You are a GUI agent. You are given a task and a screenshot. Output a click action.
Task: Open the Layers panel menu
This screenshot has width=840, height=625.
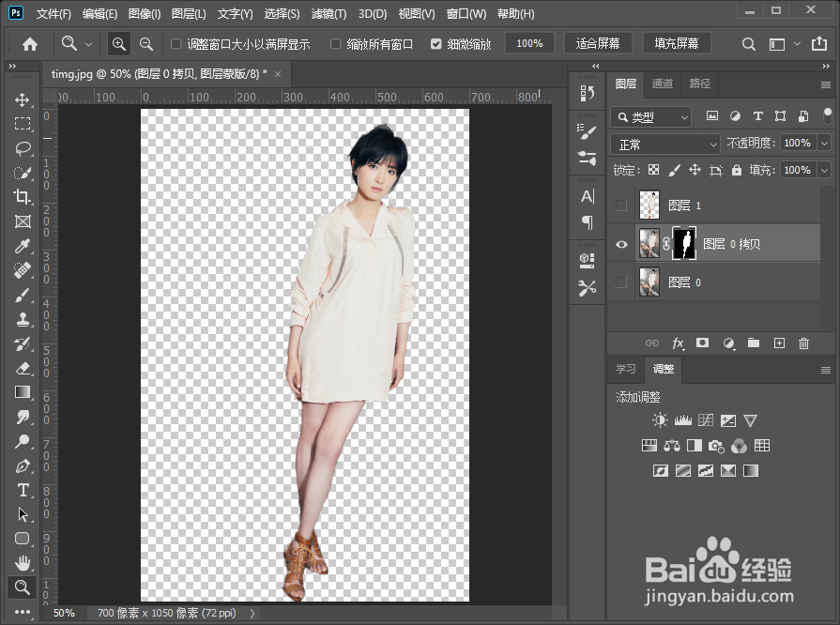[826, 84]
